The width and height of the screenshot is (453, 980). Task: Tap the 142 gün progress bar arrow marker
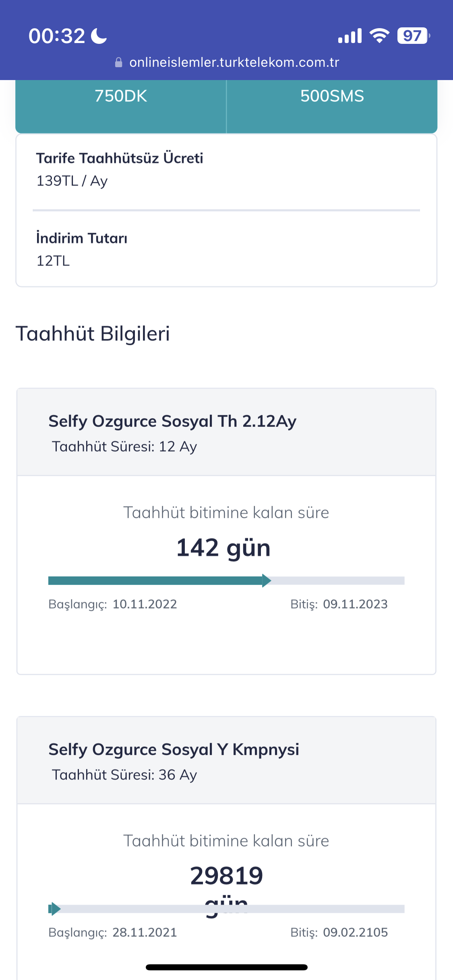click(267, 581)
